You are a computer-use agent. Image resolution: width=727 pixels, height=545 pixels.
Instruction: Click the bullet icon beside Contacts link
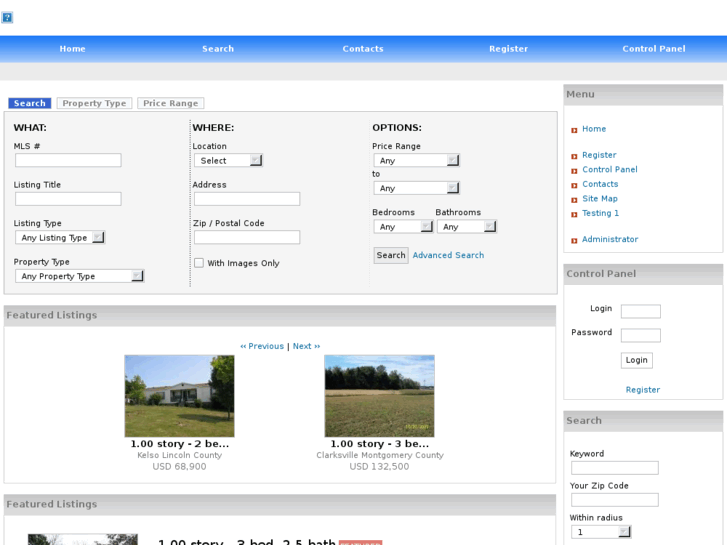pyautogui.click(x=574, y=185)
